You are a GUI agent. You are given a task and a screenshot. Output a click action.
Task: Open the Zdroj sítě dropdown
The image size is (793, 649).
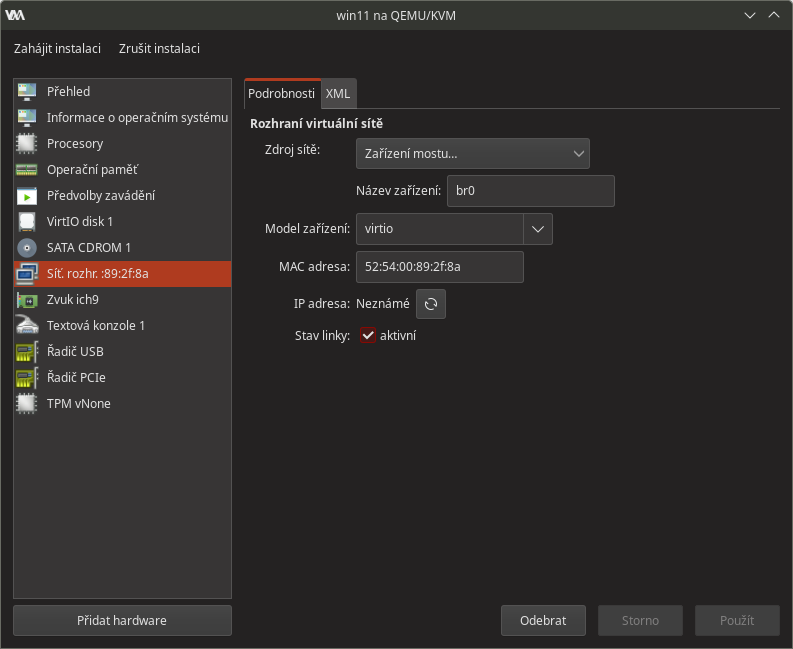473,153
